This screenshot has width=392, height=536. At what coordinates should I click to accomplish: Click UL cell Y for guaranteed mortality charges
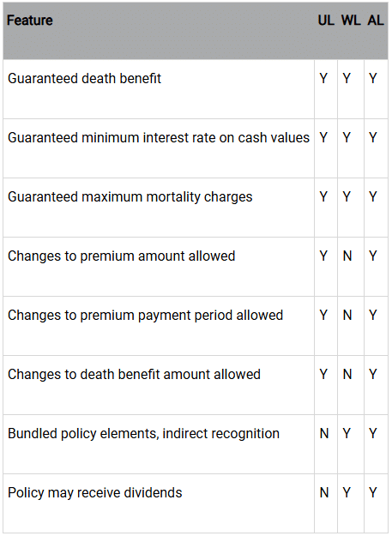(x=323, y=197)
